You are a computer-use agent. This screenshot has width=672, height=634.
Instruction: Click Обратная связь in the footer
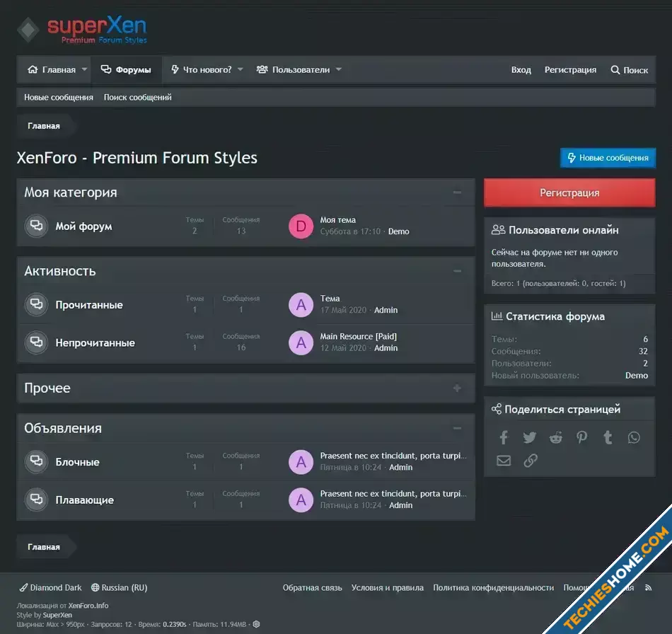tap(312, 588)
